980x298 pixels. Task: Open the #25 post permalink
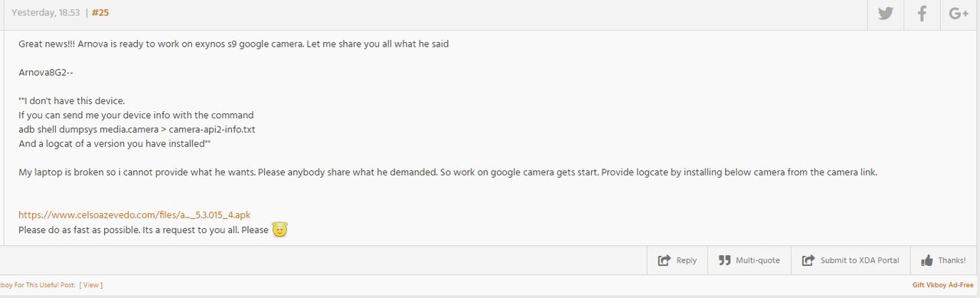click(x=100, y=13)
